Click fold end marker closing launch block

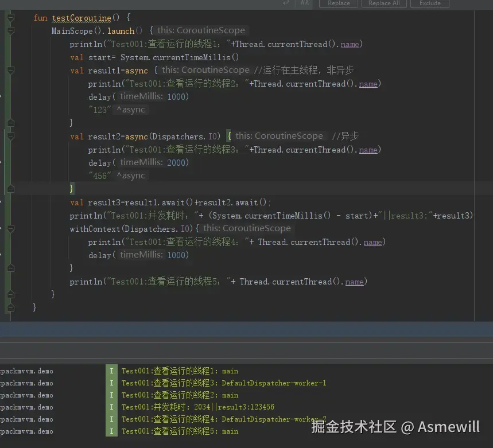click(x=10, y=294)
